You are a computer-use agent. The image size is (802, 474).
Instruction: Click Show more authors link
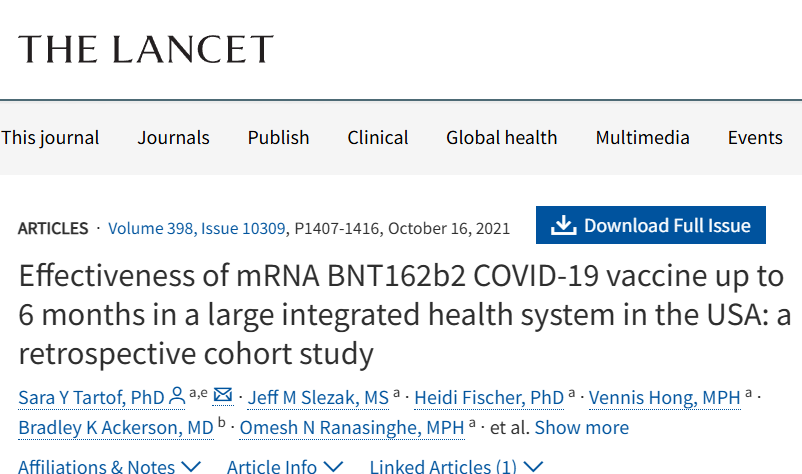click(582, 427)
